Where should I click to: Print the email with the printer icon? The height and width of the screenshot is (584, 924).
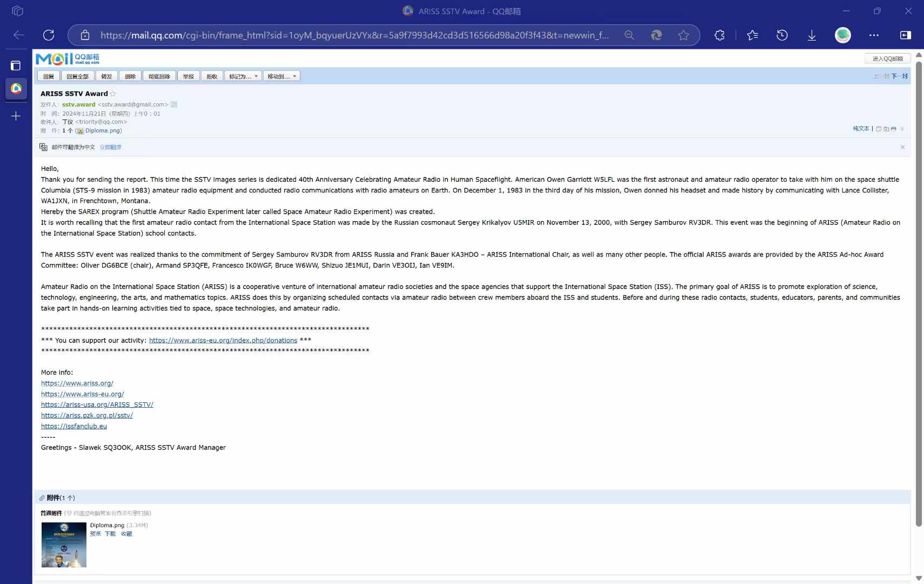coord(893,129)
